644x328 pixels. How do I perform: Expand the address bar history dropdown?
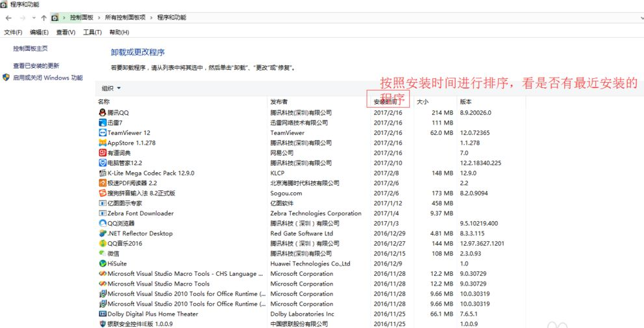coord(641,18)
